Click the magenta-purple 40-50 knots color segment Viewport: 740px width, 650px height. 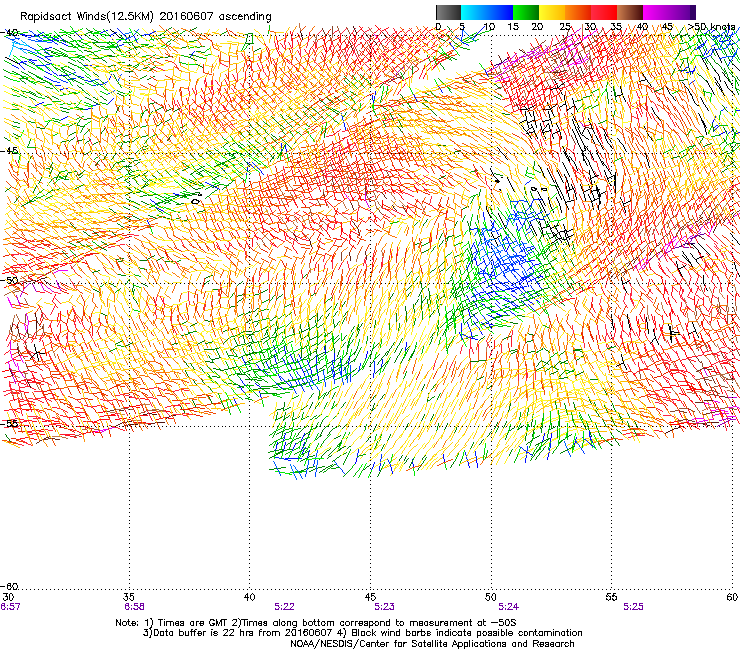(669, 12)
